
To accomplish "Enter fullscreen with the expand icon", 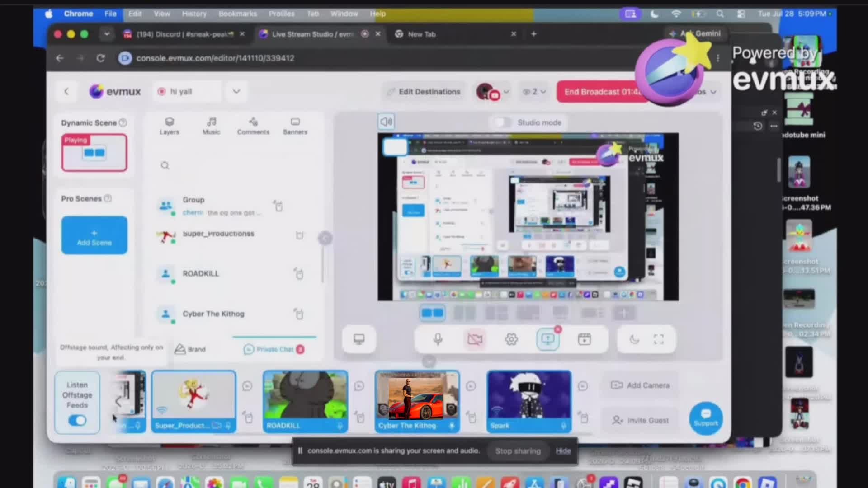I will tap(659, 339).
